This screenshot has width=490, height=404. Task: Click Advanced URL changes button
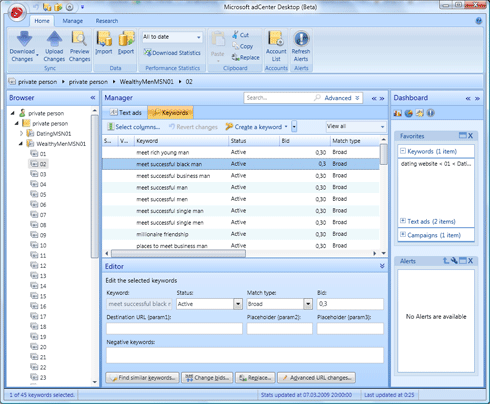coord(317,378)
